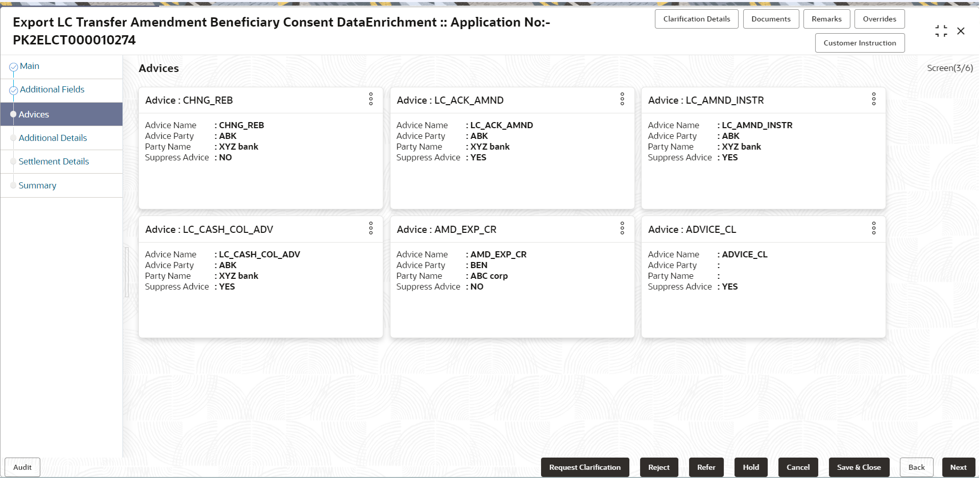Click Suppress Advice 'NO' in CHNG_REB card
The height and width of the screenshot is (478, 980).
point(225,157)
